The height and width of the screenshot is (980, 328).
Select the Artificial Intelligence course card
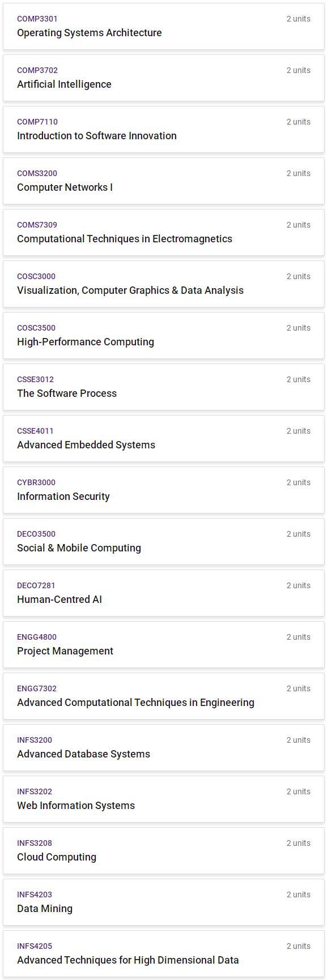(164, 78)
